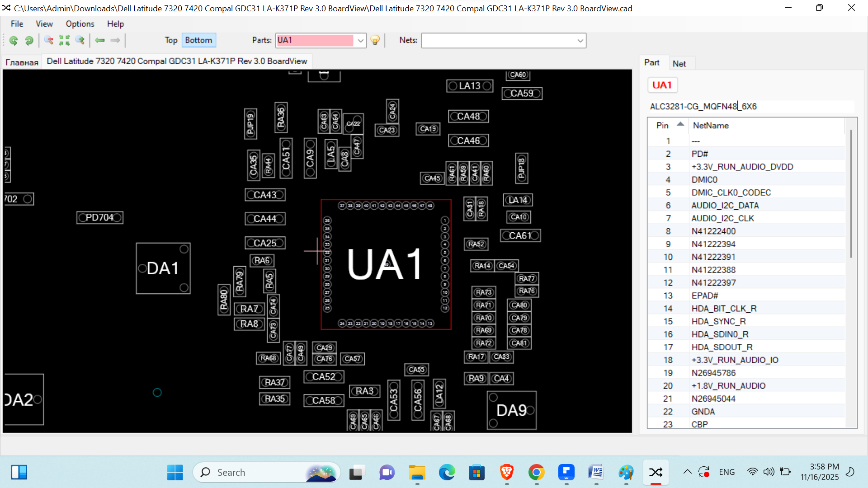Click the zoom in magnifier icon
The height and width of the screenshot is (488, 868).
point(80,41)
